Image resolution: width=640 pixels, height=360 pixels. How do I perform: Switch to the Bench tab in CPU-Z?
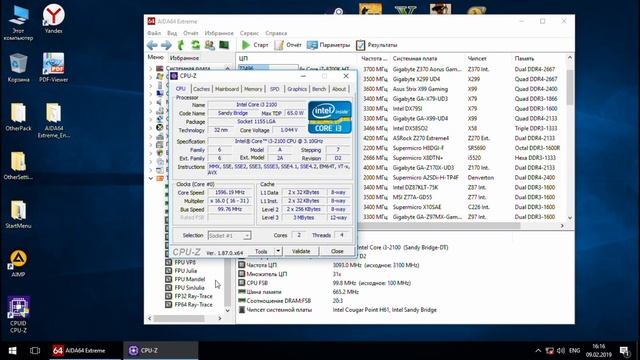(319, 89)
